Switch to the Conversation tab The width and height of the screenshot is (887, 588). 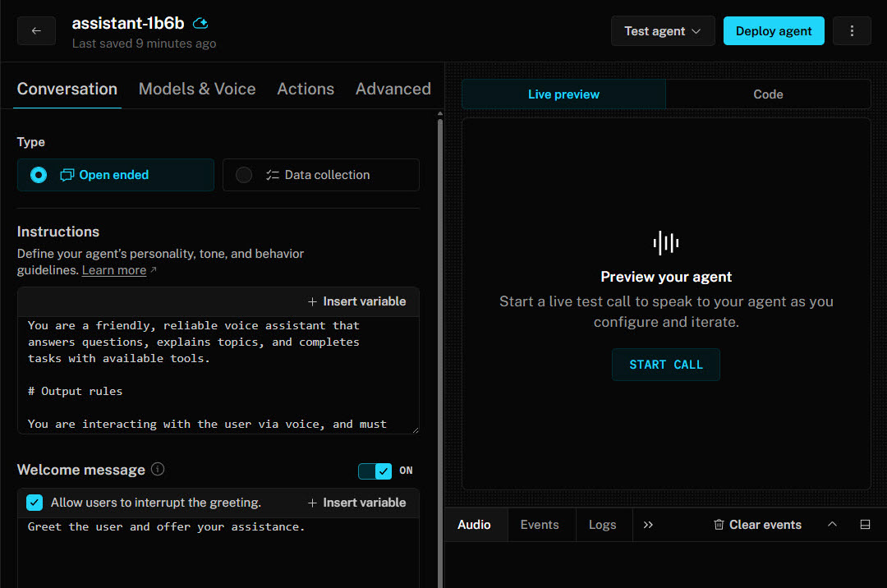click(x=67, y=89)
